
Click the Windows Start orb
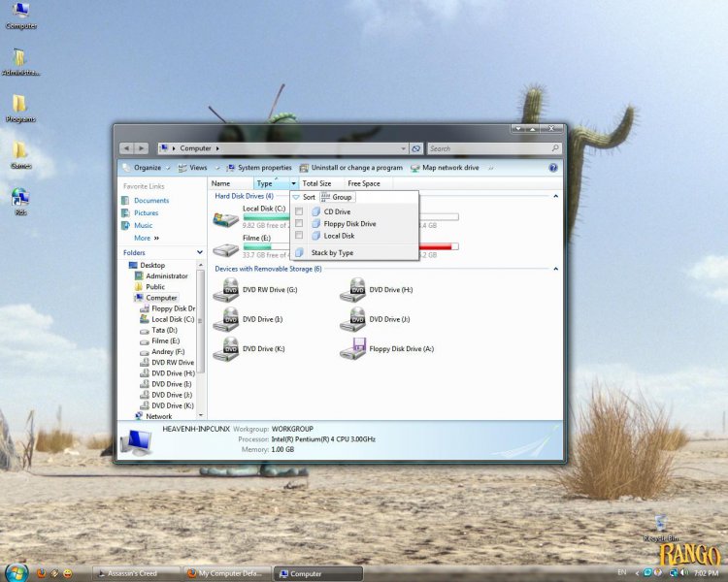pyautogui.click(x=17, y=572)
